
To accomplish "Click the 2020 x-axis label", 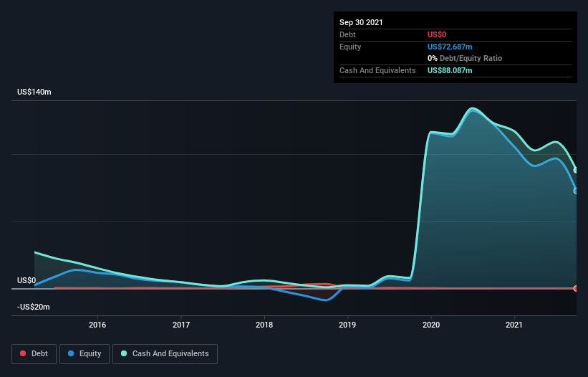I will (x=431, y=325).
